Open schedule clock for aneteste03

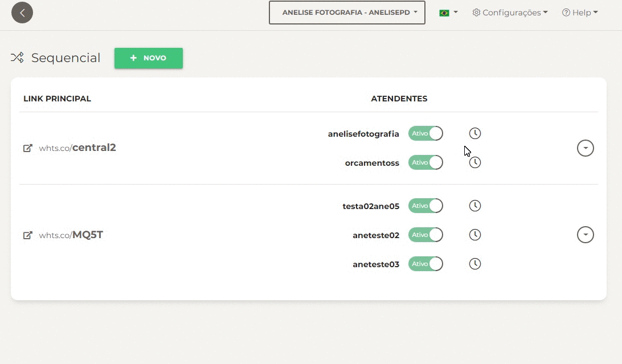click(475, 264)
